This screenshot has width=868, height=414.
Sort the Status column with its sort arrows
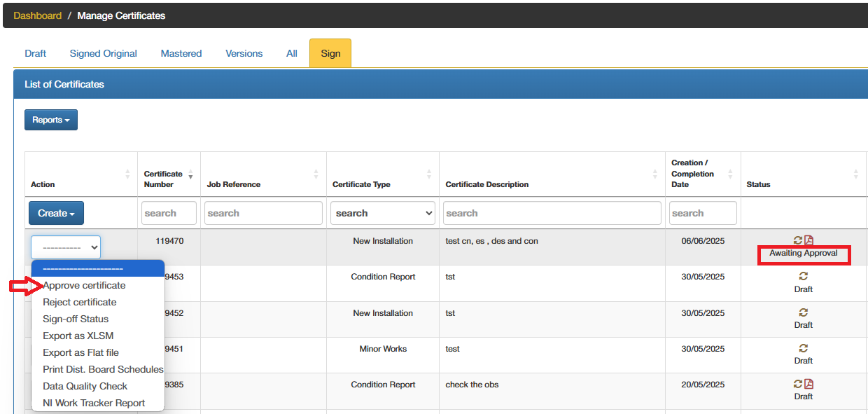855,173
